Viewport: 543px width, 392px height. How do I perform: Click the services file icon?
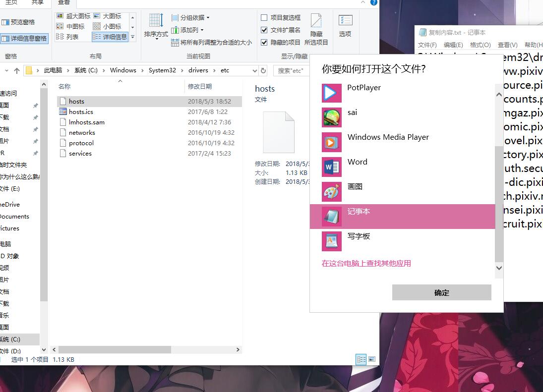click(x=62, y=153)
